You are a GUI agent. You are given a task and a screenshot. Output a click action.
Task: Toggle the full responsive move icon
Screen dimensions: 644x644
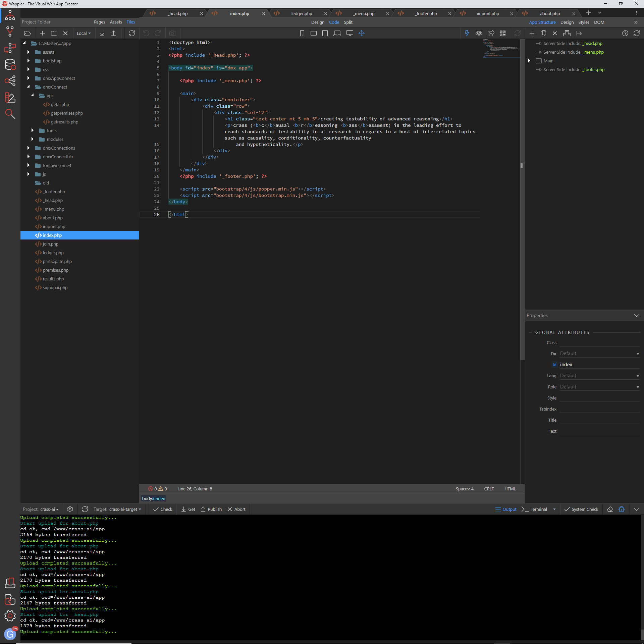pyautogui.click(x=362, y=33)
